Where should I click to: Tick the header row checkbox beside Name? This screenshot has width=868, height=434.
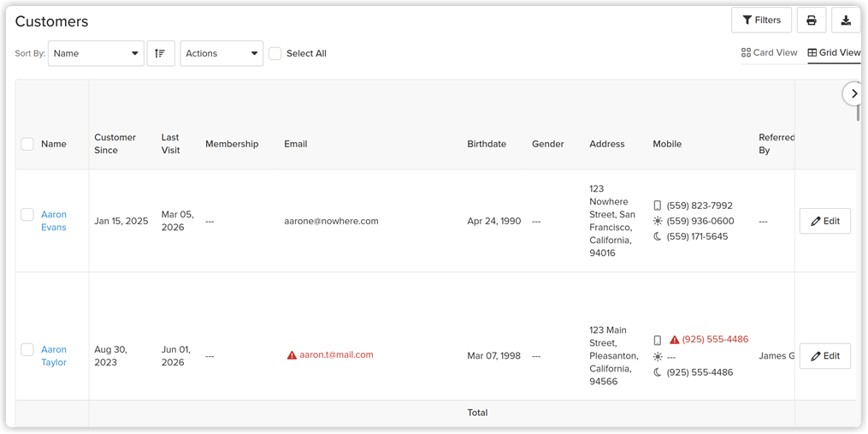(27, 144)
